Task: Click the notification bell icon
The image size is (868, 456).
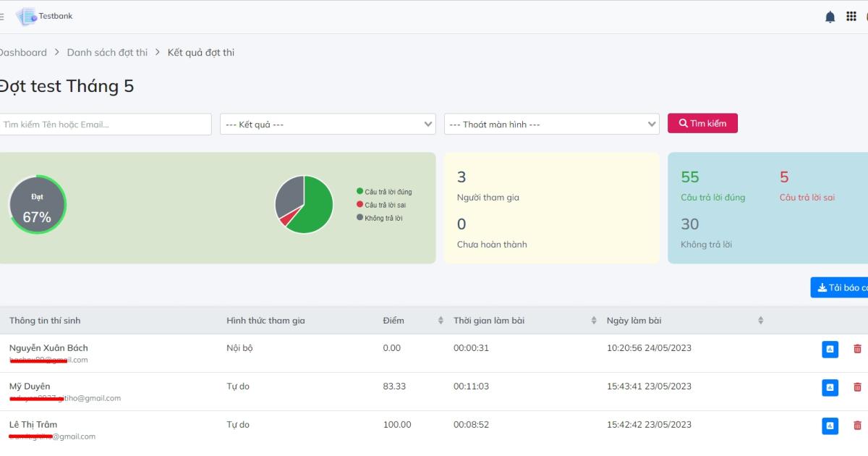Action: pos(830,17)
